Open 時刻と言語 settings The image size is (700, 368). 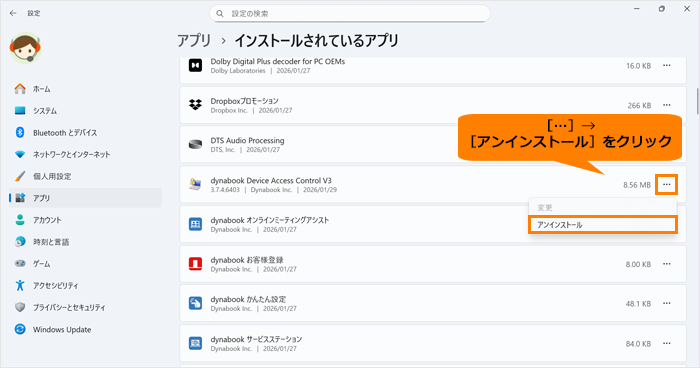click(51, 242)
